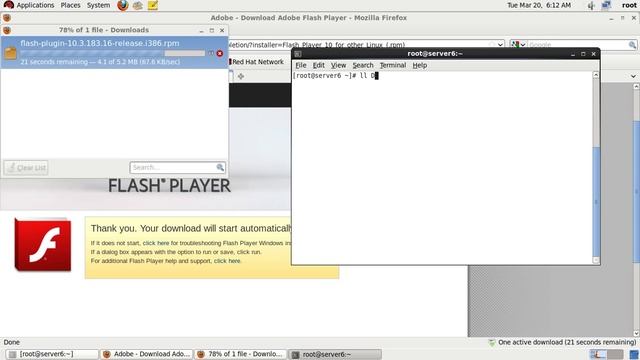Open the search engine selector dropdown
The image size is (640, 360).
(518, 44)
